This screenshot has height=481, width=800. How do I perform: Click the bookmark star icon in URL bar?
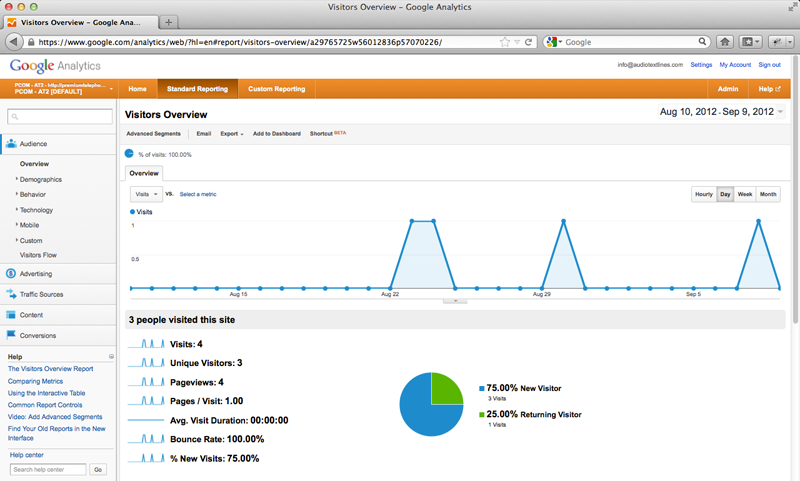(505, 42)
